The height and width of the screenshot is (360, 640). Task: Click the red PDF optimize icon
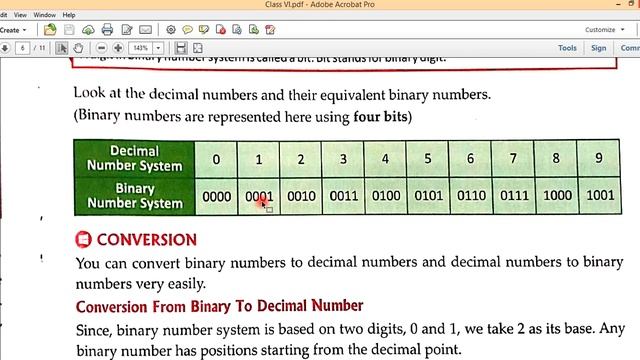coord(221,30)
